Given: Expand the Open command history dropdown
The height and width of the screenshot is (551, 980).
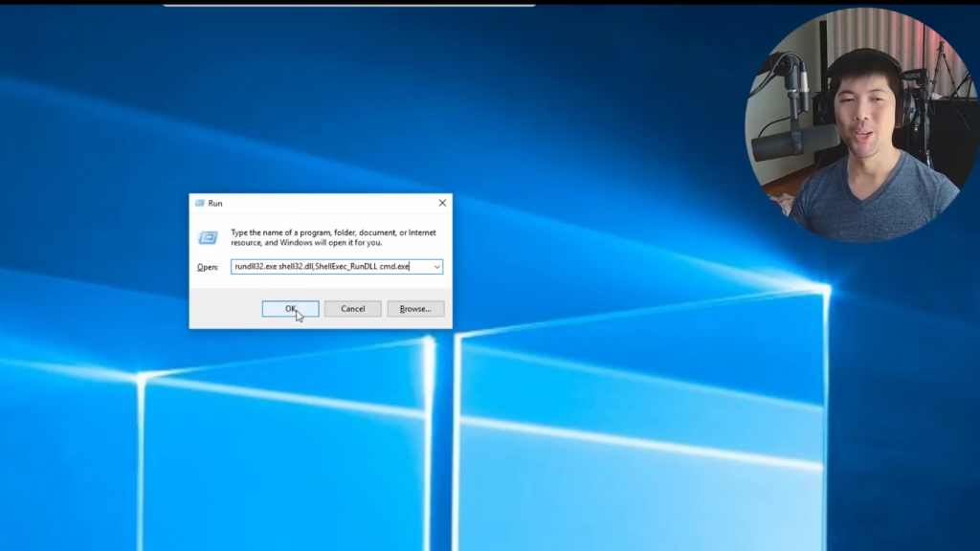Looking at the screenshot, I should [436, 267].
